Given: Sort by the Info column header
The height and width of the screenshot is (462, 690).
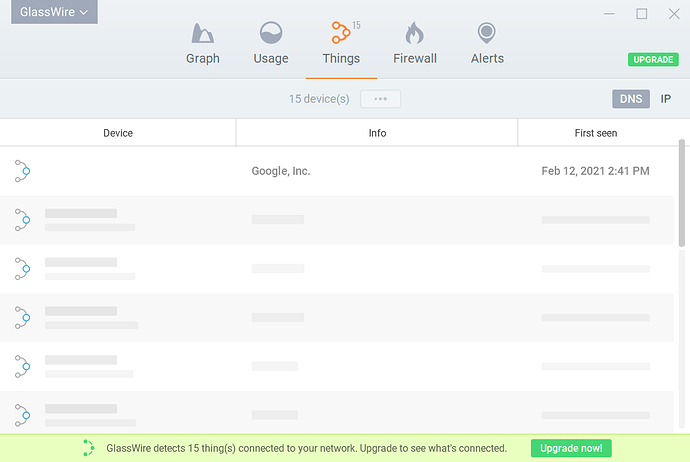Looking at the screenshot, I should tap(376, 133).
